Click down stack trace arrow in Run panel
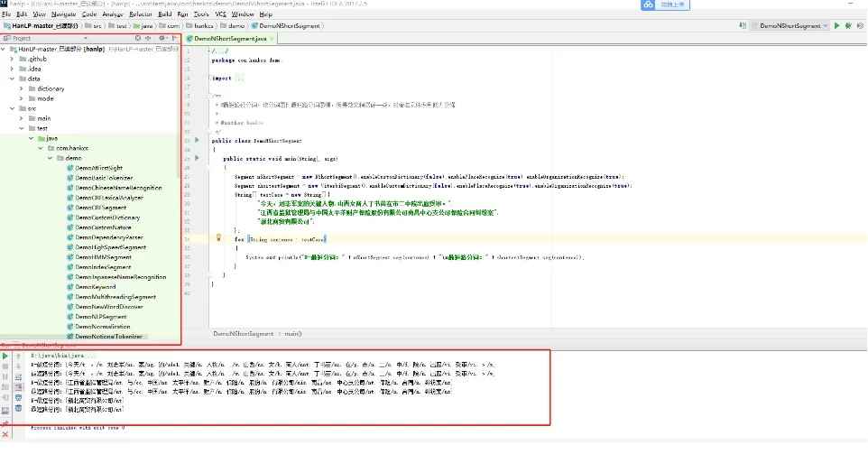This screenshot has height=454, width=868. (x=18, y=366)
